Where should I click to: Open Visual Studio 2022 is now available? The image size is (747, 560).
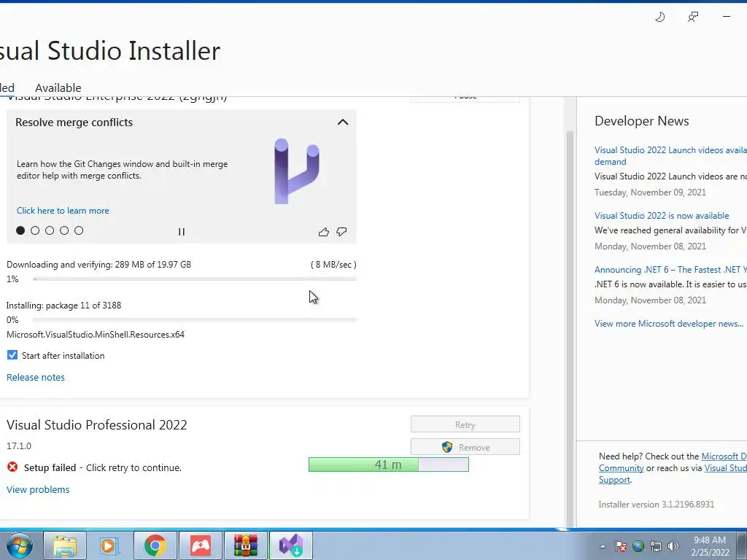[662, 216]
